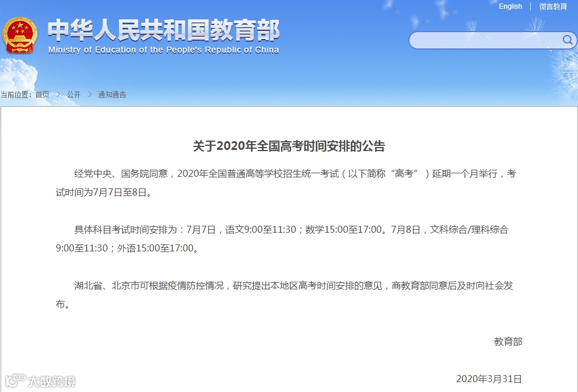Open the 微言教育 link
578x392 pixels.
click(553, 6)
